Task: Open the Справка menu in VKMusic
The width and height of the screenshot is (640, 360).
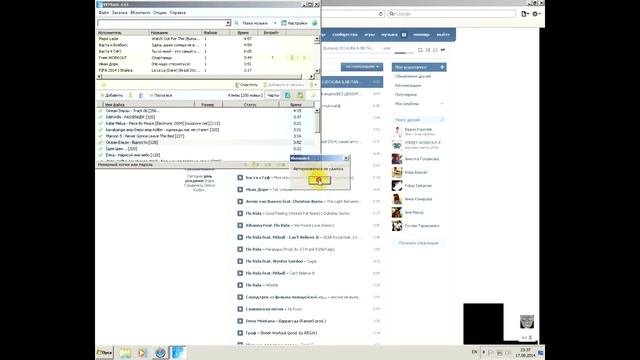Action: click(x=177, y=13)
